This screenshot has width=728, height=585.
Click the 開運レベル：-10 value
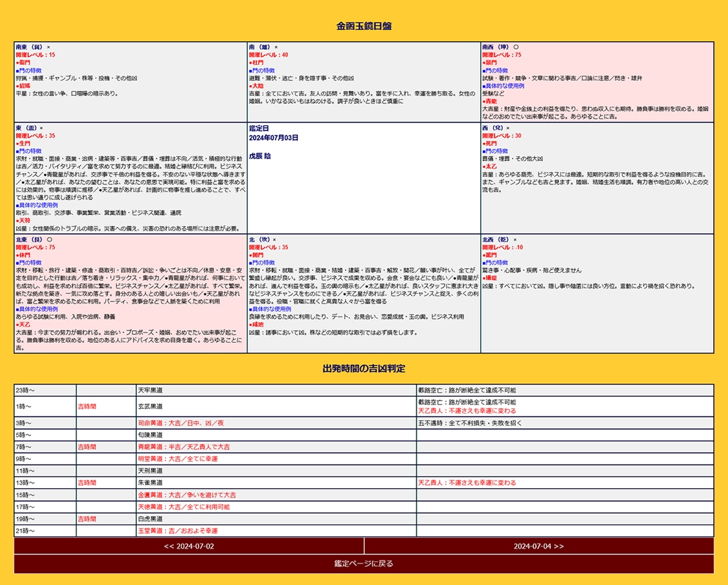coord(503,247)
